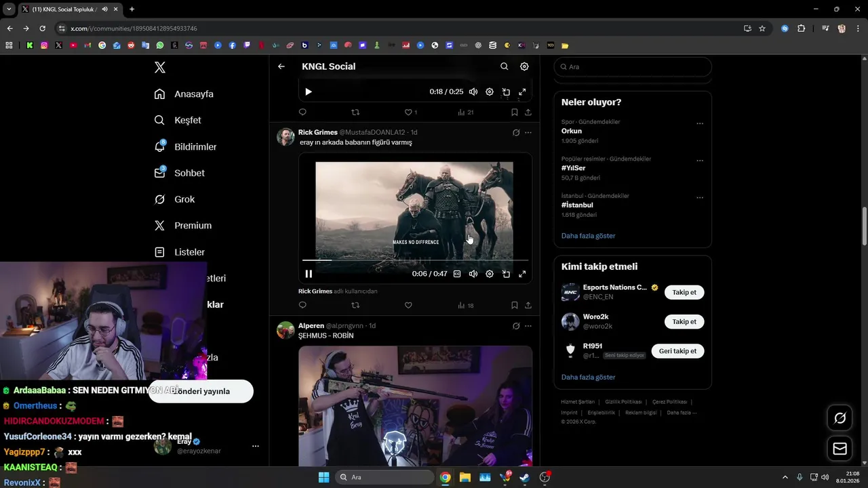Show more suggestions under Kimi takip etmeli
The image size is (868, 488).
pos(588,377)
